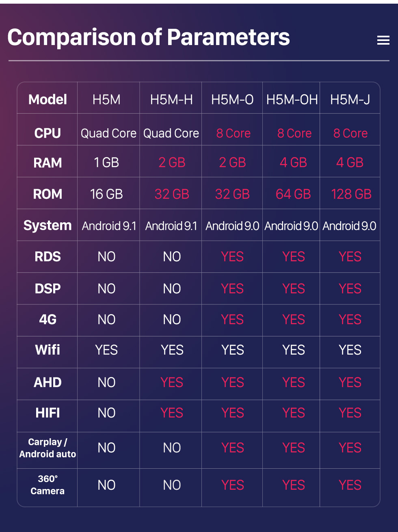Click the 1 GB RAM cell

(x=106, y=163)
